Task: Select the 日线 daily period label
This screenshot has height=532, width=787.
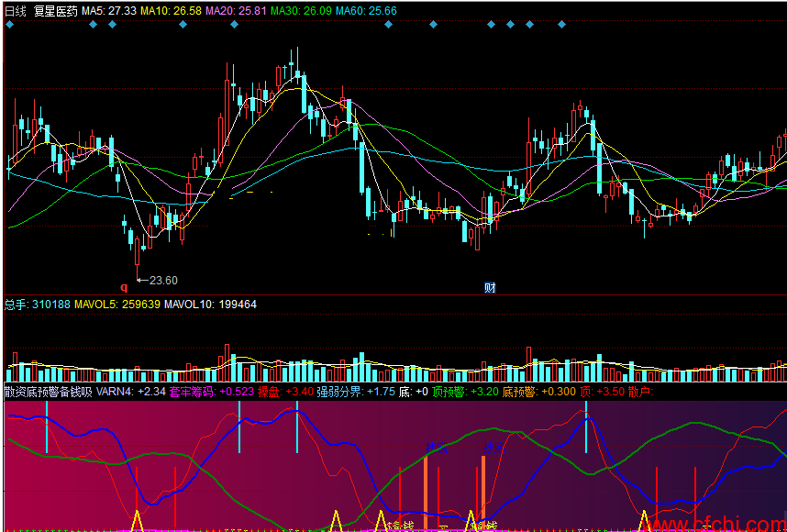Action: [16, 10]
